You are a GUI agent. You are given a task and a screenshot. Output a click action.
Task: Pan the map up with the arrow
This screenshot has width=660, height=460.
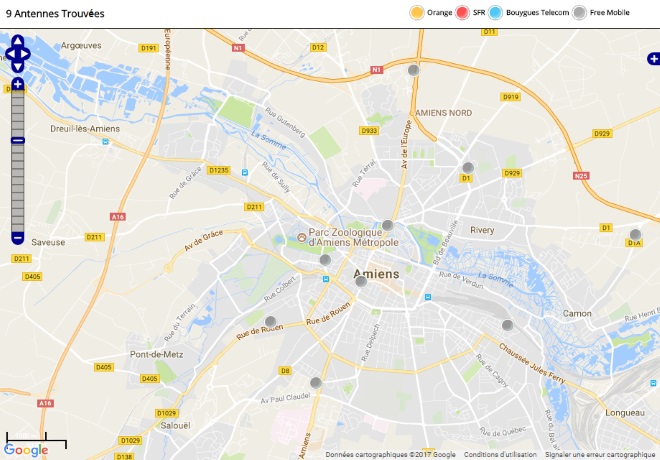18,41
